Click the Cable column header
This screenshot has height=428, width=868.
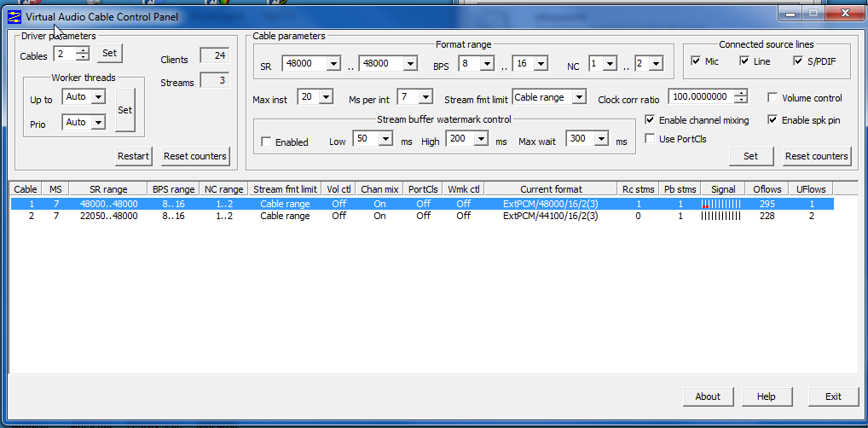tap(26, 189)
